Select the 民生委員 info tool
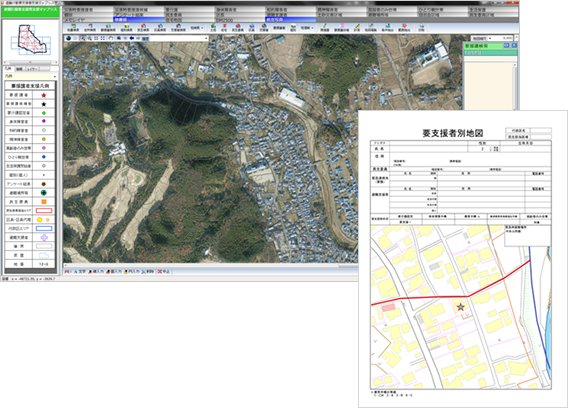Image resolution: width=568 pixels, height=408 pixels. click(238, 28)
